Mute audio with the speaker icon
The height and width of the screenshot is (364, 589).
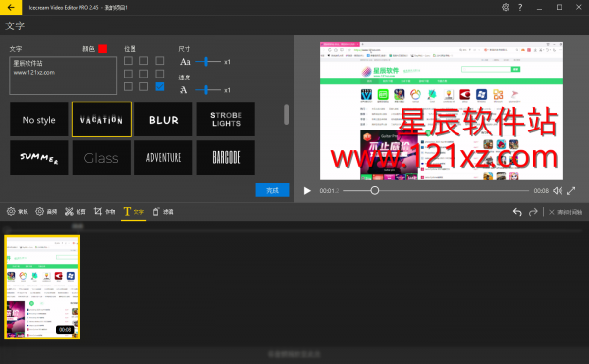coord(558,191)
